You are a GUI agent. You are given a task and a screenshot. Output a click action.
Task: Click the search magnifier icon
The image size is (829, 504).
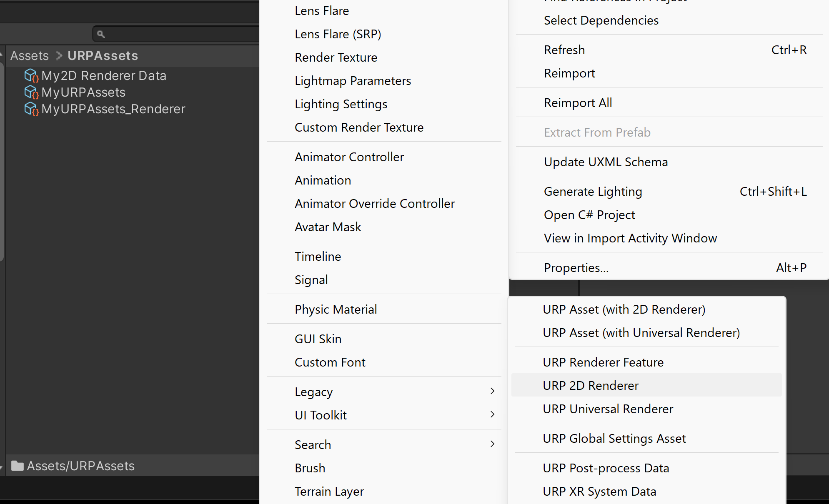[x=101, y=34]
